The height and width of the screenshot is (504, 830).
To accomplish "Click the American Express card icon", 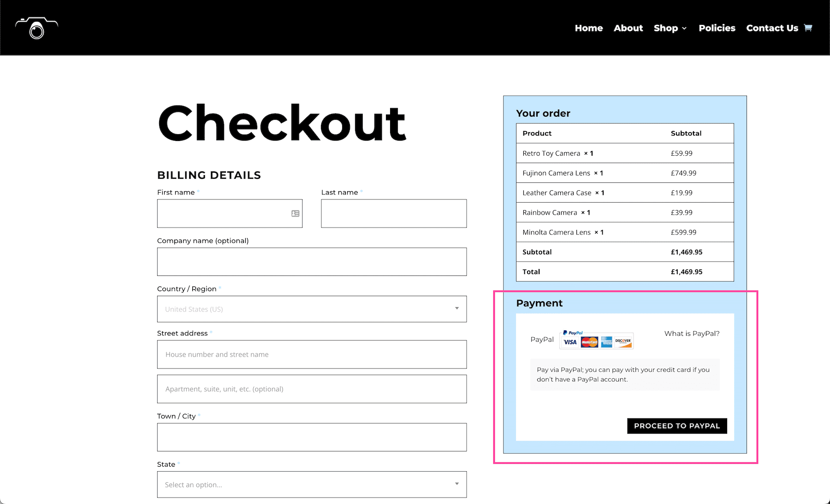I will click(x=606, y=342).
